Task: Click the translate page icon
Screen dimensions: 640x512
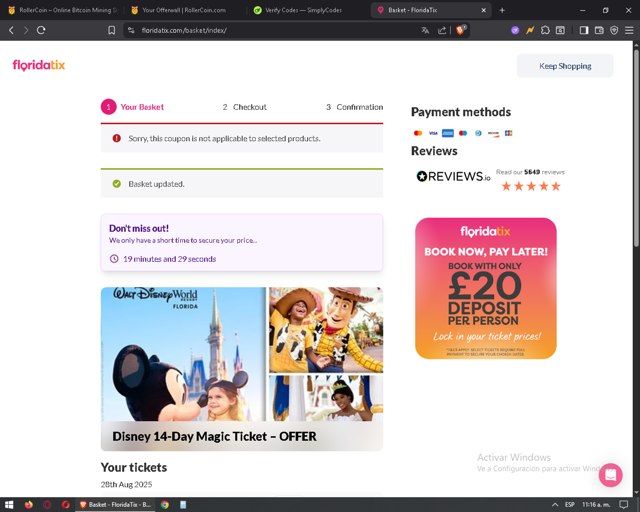Action: tap(425, 30)
